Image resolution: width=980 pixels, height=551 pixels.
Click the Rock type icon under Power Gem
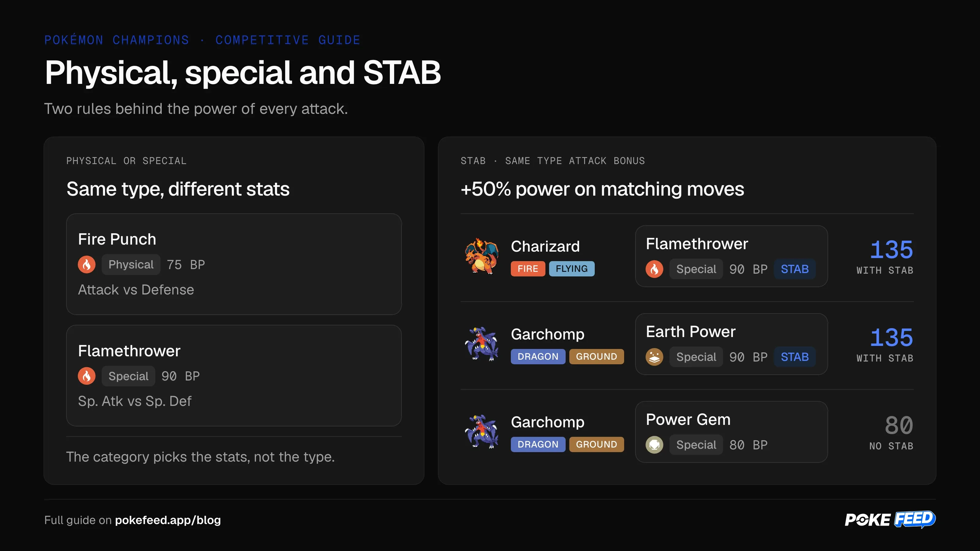[654, 444]
